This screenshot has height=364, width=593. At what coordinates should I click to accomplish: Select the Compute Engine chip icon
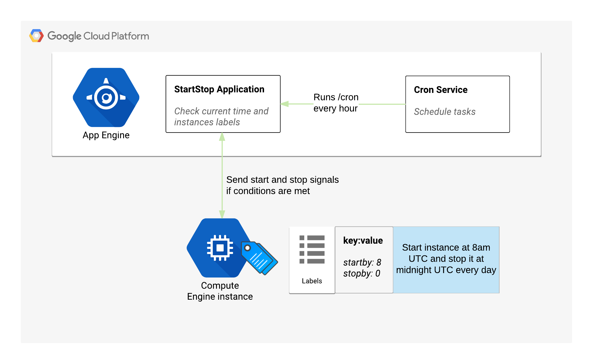tap(220, 248)
